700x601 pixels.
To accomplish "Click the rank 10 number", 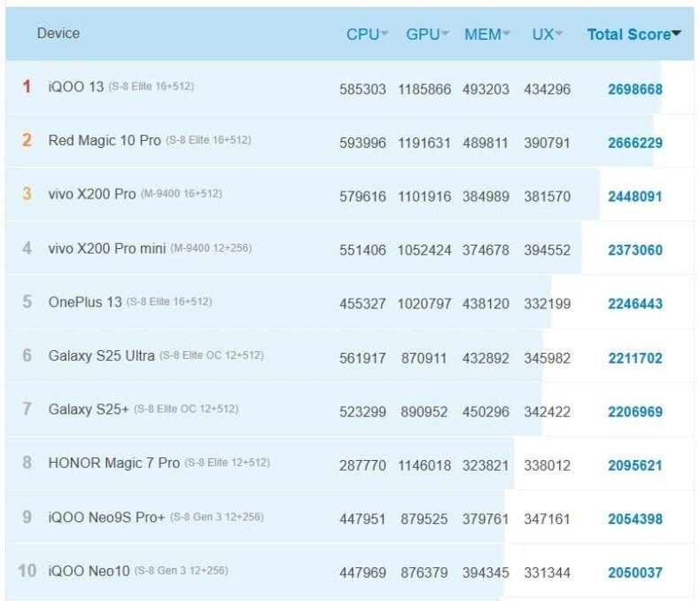I will [27, 571].
